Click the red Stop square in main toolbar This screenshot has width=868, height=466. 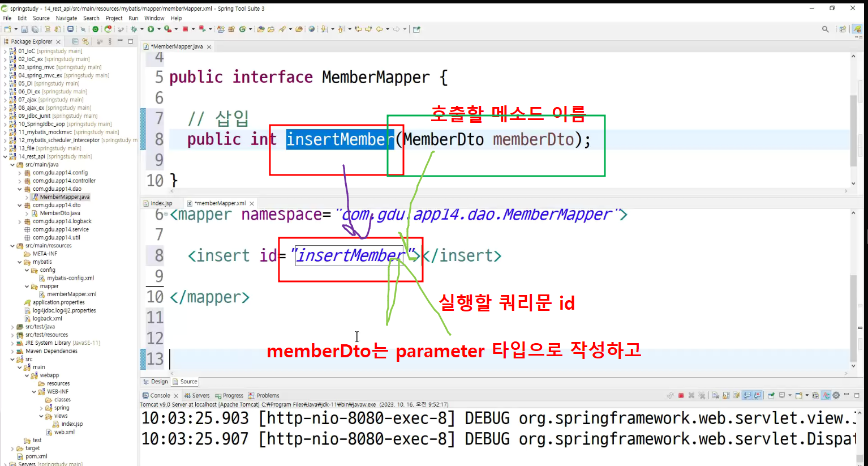(185, 29)
